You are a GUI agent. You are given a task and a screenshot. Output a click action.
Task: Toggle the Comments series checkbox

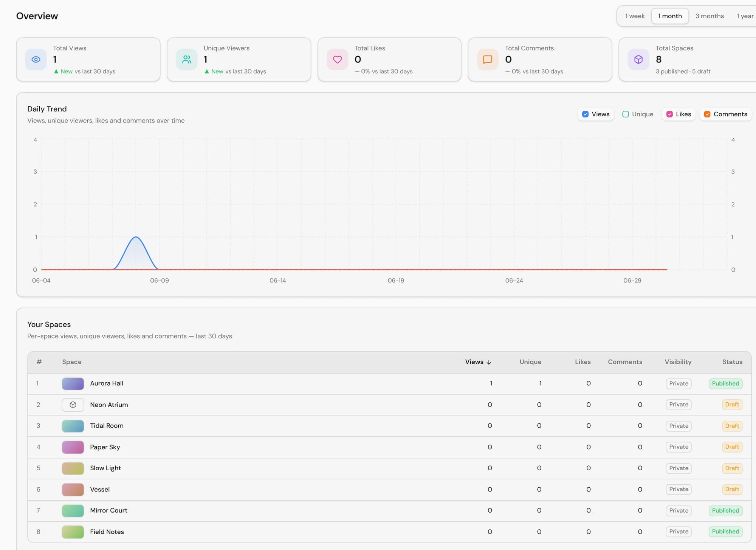(707, 114)
